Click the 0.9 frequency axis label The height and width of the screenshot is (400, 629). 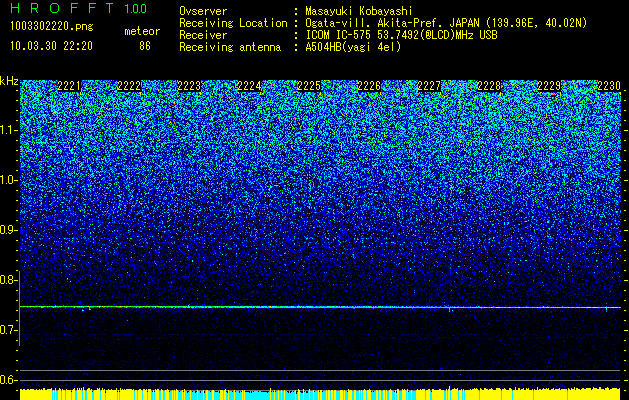[8, 230]
